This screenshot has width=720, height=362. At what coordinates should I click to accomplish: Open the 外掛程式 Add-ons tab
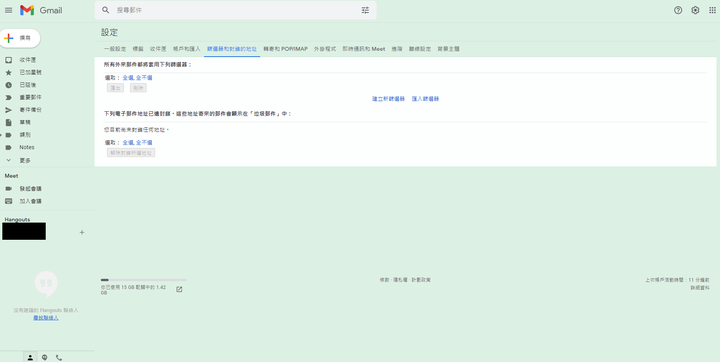pyautogui.click(x=325, y=49)
